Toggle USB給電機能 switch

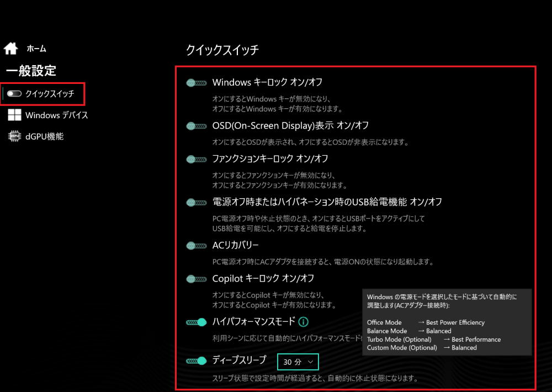(196, 202)
